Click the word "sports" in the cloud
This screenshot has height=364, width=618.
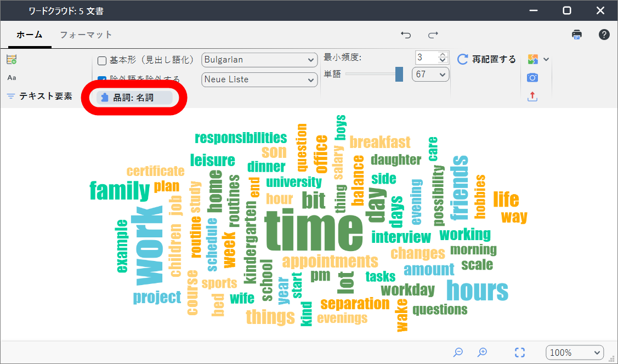click(x=219, y=283)
